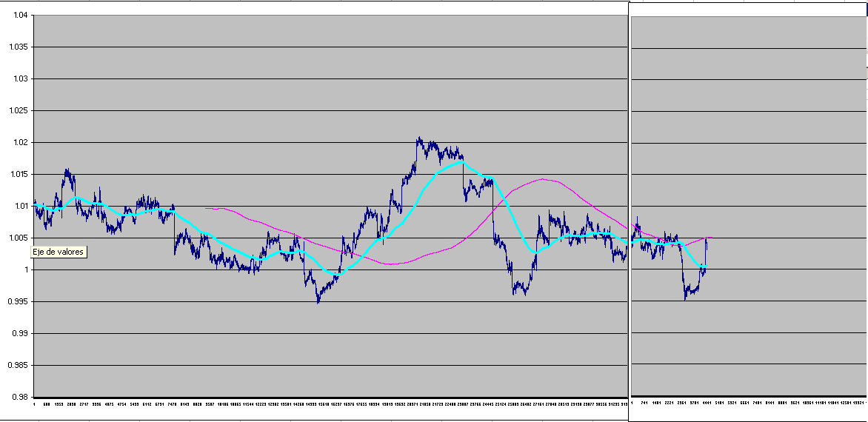Select the 0.98 value axis label

[20, 397]
